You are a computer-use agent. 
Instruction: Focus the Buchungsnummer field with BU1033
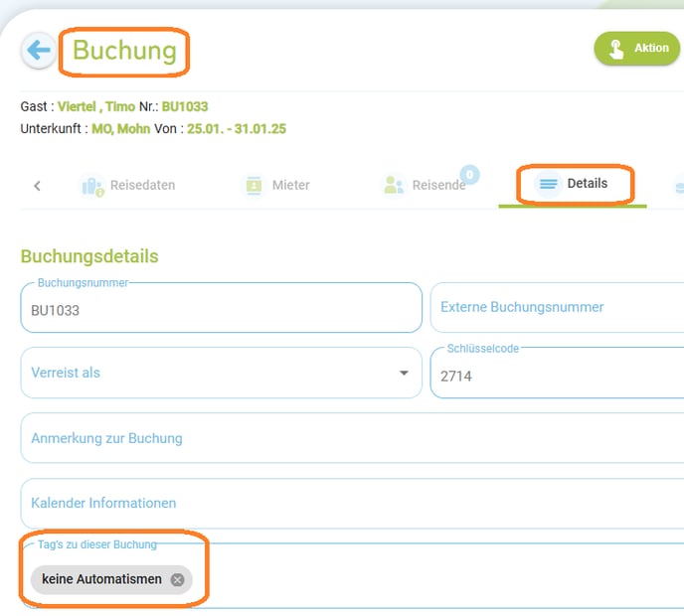tap(221, 307)
